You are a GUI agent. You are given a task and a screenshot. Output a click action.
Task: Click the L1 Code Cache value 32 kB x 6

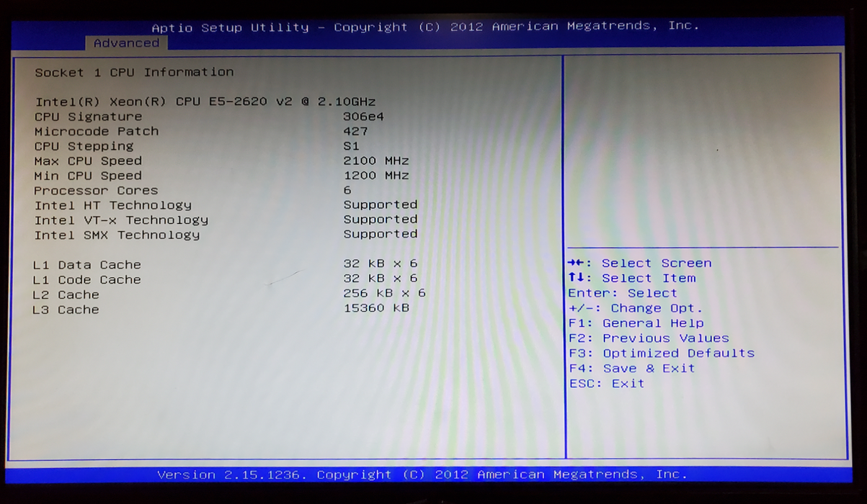tap(381, 278)
